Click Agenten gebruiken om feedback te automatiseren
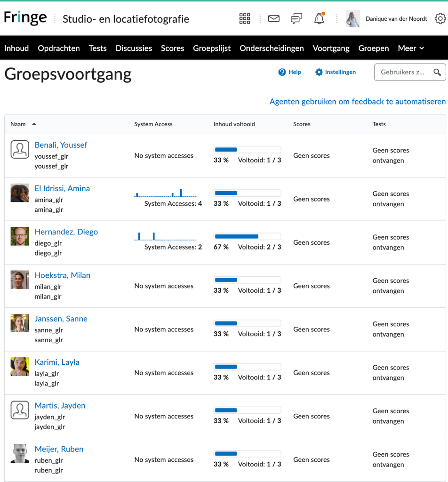 (357, 102)
